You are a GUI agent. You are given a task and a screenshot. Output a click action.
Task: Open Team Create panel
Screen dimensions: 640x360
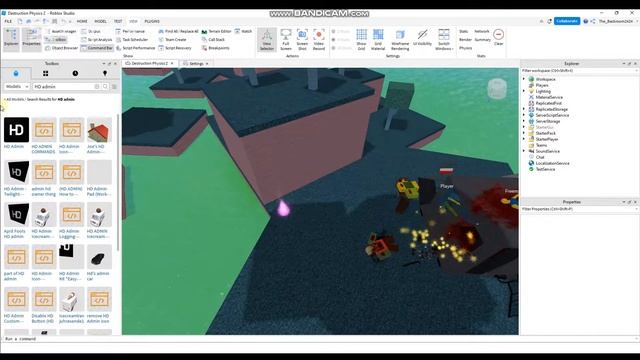(x=172, y=40)
